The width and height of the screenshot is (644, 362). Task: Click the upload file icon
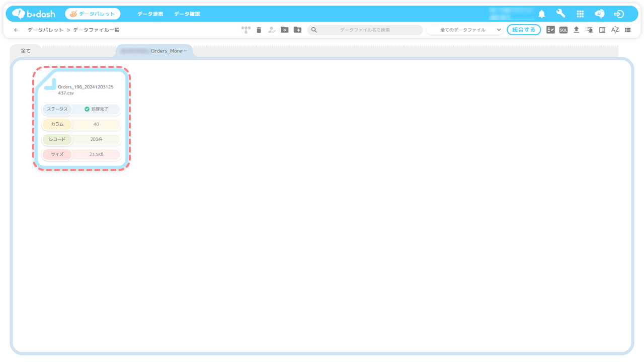576,30
